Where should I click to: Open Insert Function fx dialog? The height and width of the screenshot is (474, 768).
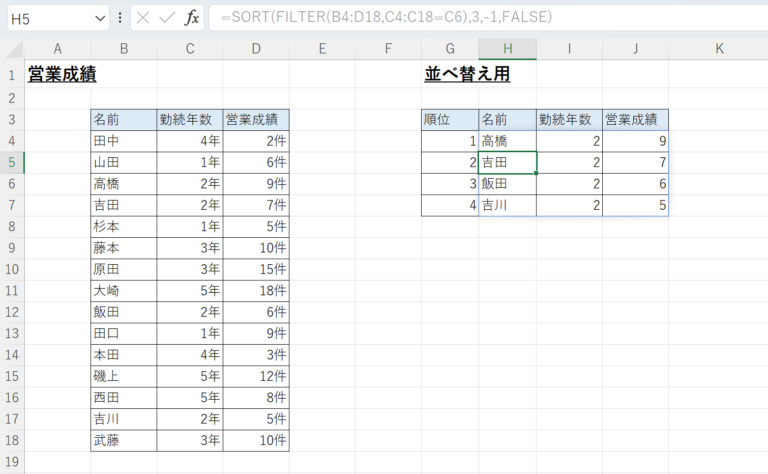pyautogui.click(x=191, y=18)
